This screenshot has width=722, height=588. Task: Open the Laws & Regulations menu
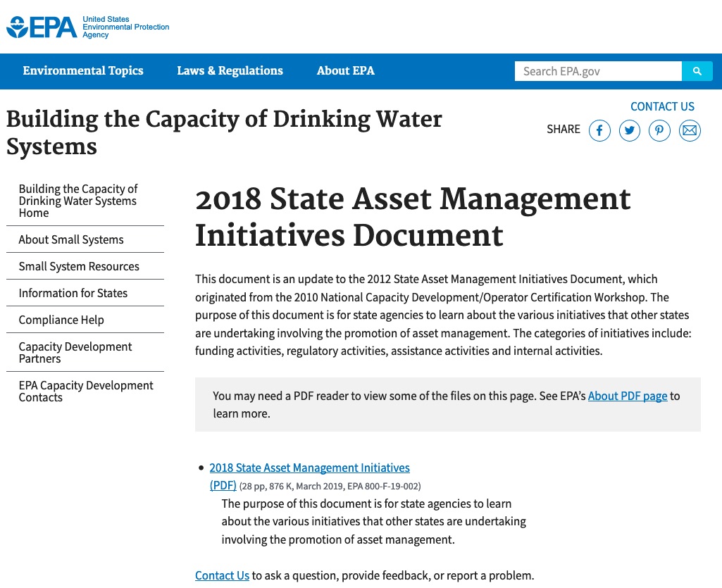coord(230,71)
